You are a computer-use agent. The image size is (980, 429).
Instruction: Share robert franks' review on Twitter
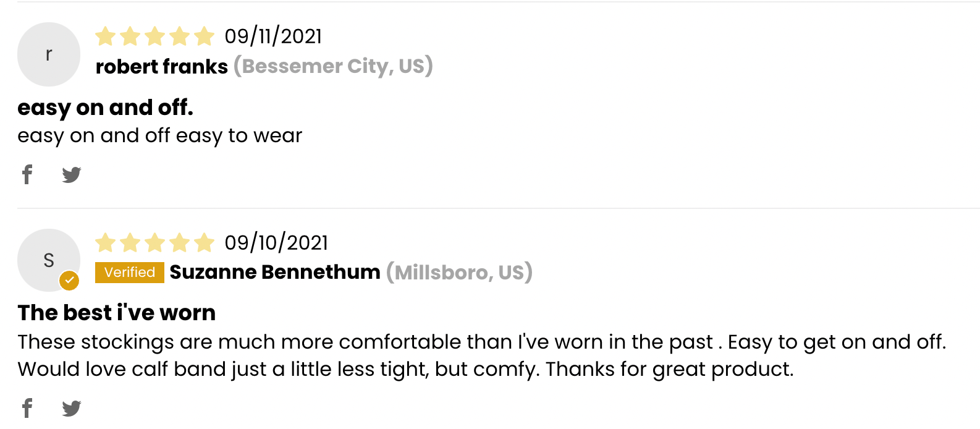click(x=72, y=175)
